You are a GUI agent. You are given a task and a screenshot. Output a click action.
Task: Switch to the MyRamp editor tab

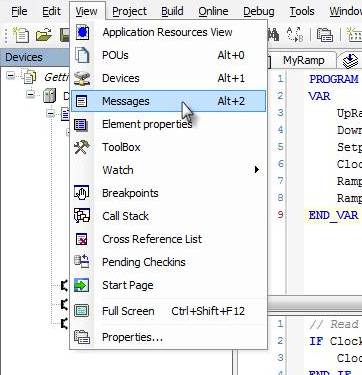[303, 60]
